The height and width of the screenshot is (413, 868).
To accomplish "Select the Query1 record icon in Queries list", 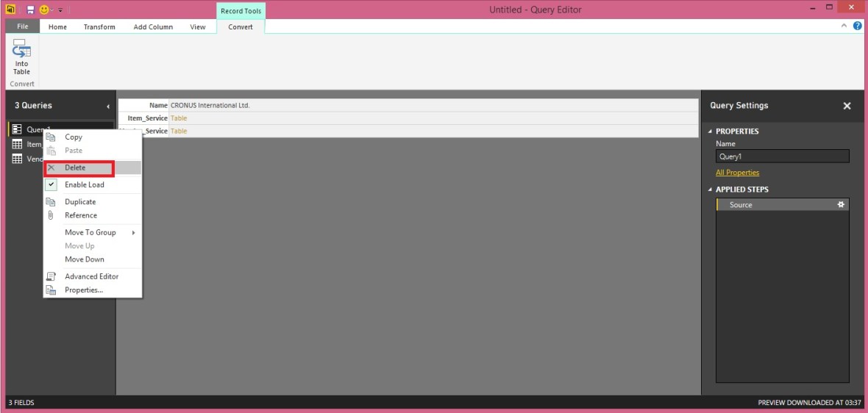I will [x=17, y=129].
